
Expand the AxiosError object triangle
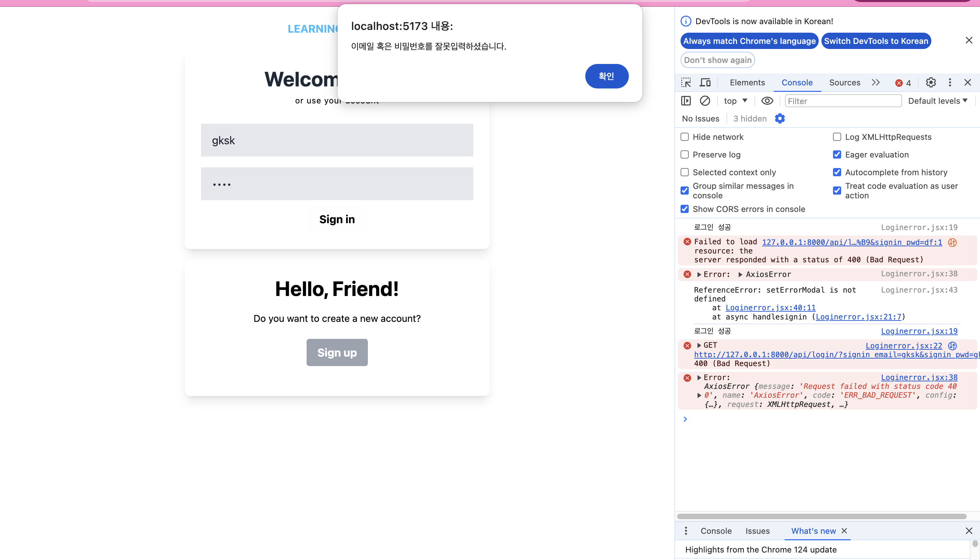(740, 274)
